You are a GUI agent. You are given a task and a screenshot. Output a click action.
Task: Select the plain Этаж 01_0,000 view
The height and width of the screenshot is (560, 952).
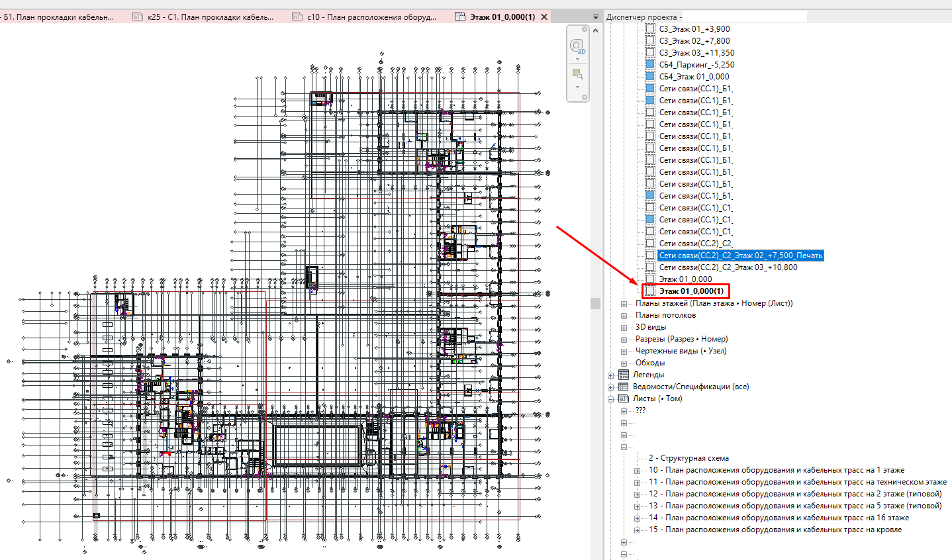pos(686,279)
